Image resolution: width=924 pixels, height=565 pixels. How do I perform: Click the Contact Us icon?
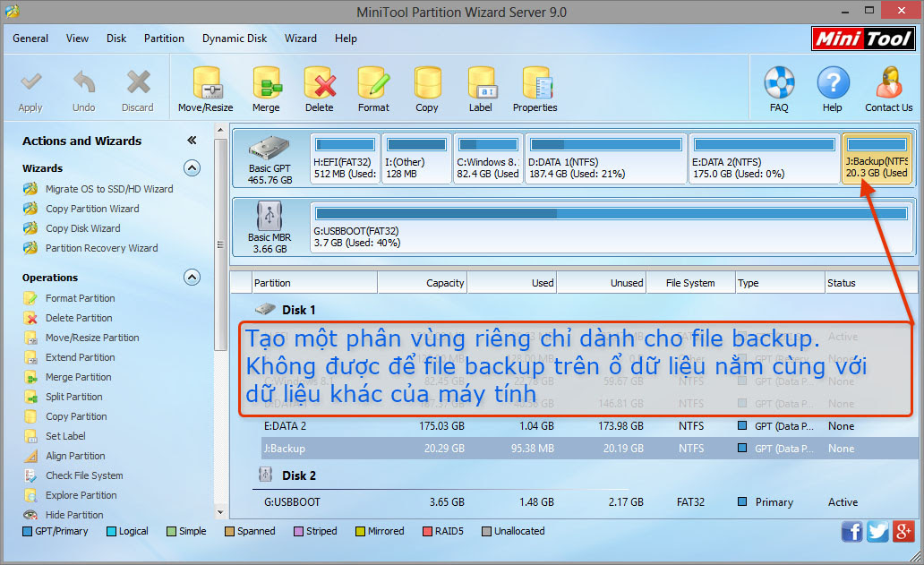tap(889, 81)
